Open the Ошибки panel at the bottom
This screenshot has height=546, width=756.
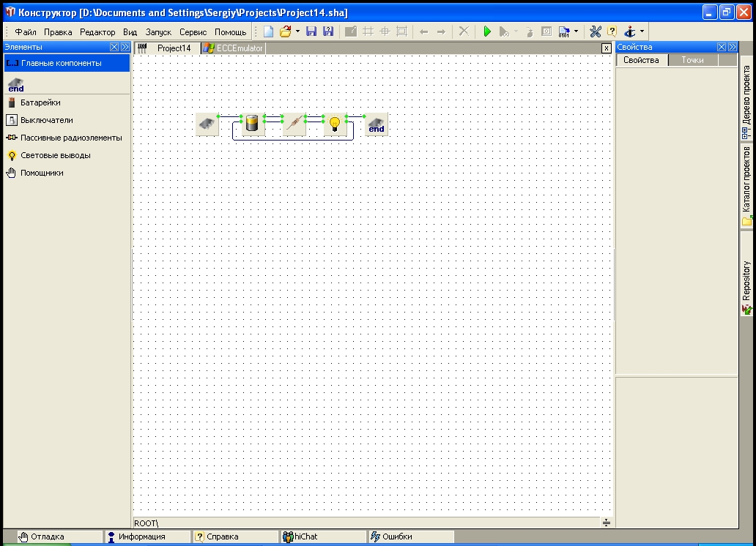[x=396, y=536]
